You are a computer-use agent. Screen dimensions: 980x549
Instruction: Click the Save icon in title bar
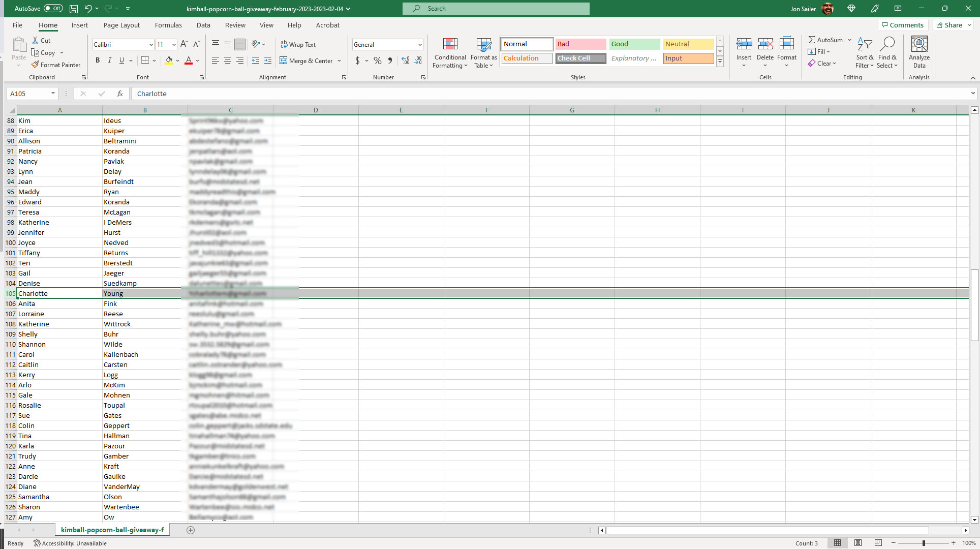coord(74,9)
